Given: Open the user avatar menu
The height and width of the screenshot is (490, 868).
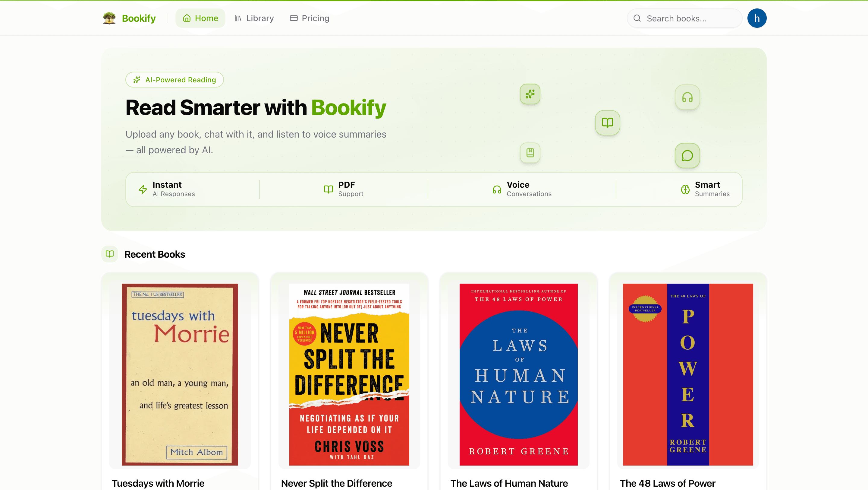Looking at the screenshot, I should (757, 18).
